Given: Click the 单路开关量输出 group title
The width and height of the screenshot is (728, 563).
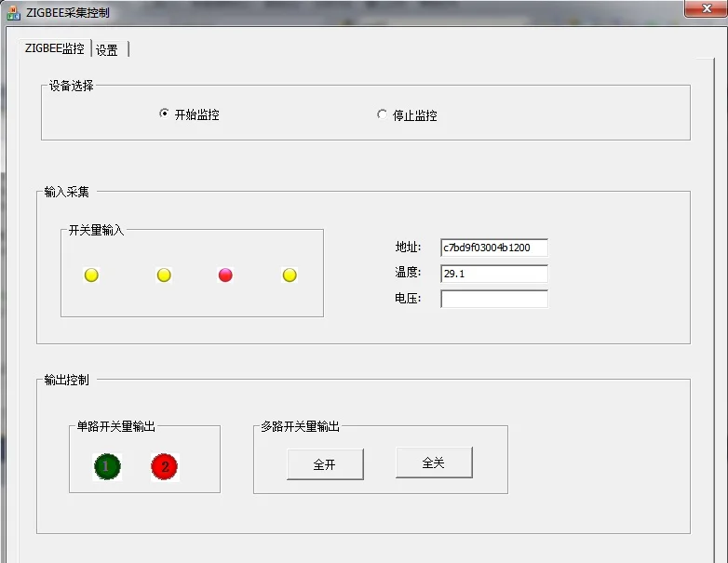Looking at the screenshot, I should (x=116, y=426).
